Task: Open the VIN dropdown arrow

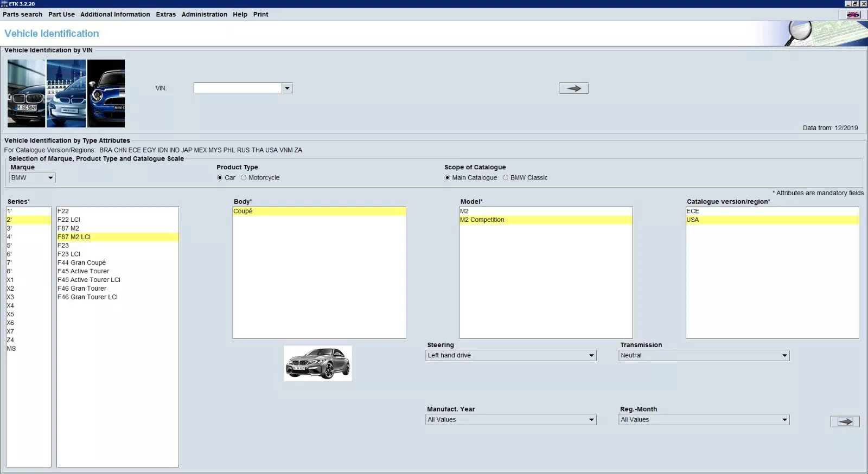Action: [x=287, y=88]
